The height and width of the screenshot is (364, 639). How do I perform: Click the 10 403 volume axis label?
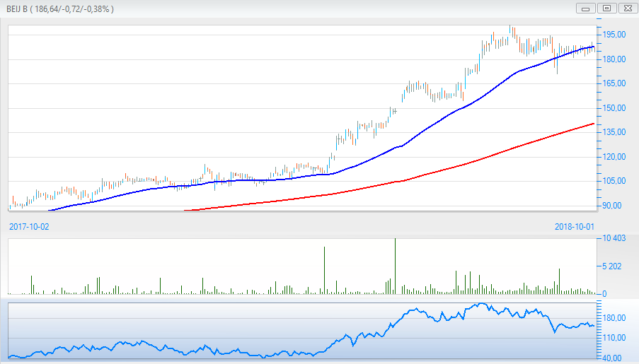614,238
